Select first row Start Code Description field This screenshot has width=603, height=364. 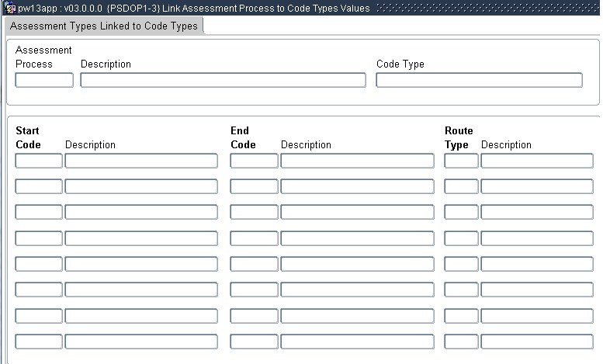(141, 161)
